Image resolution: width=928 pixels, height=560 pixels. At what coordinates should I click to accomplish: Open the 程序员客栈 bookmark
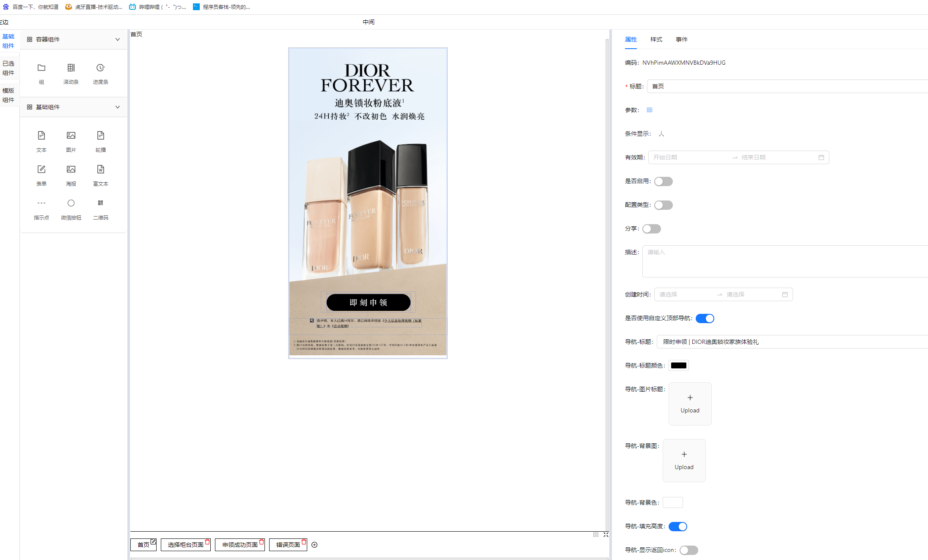tap(222, 7)
